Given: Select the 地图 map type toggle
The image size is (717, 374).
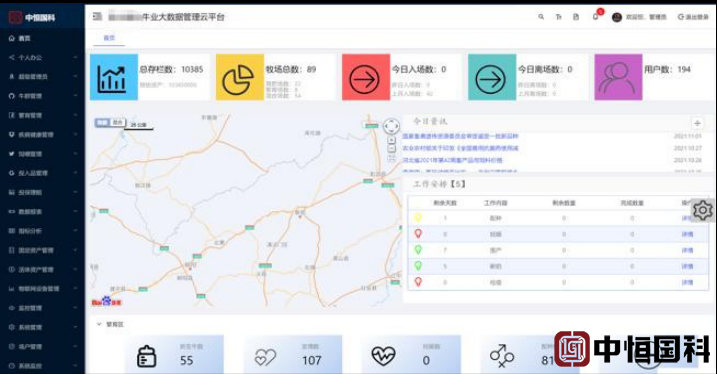Looking at the screenshot, I should tap(102, 123).
